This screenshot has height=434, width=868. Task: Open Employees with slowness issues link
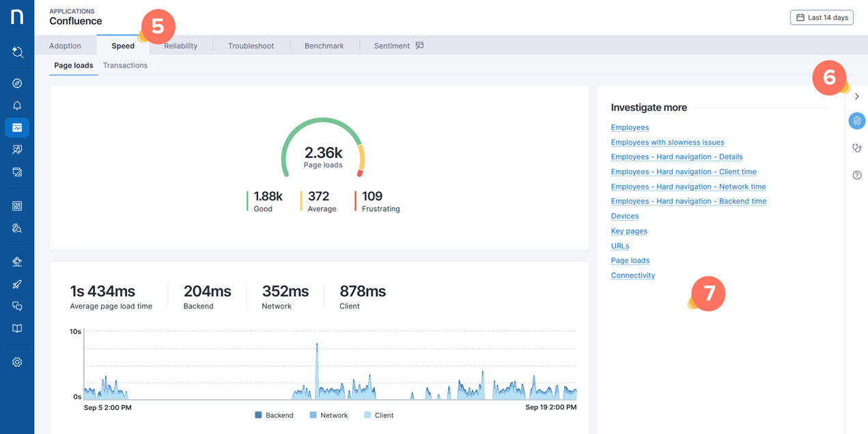coord(667,142)
